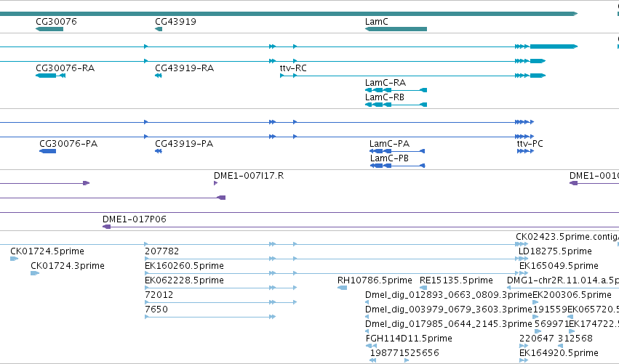The image size is (619, 364).
Task: Click the DME1-017P06 clone label
Action: [135, 219]
